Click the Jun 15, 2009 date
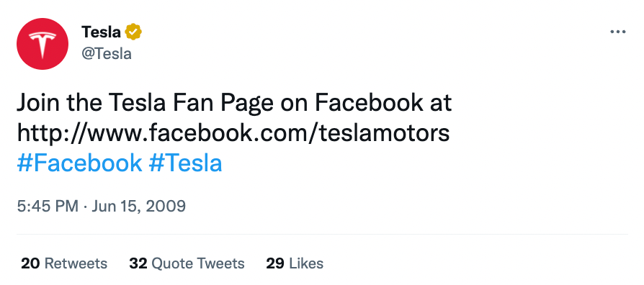The image size is (644, 285). (x=138, y=206)
